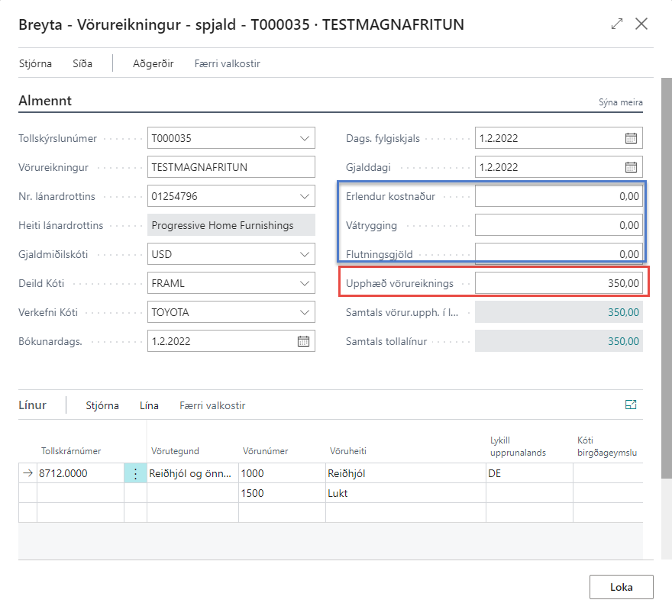Click the Loka button

pyautogui.click(x=621, y=587)
